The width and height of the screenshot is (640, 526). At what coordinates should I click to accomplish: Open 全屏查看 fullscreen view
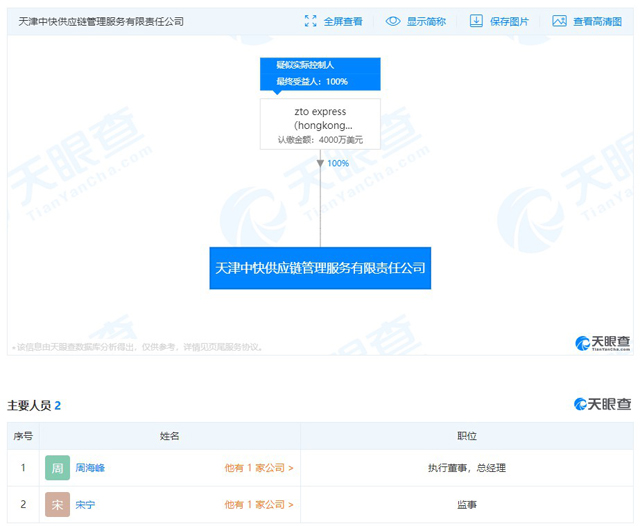pyautogui.click(x=343, y=21)
